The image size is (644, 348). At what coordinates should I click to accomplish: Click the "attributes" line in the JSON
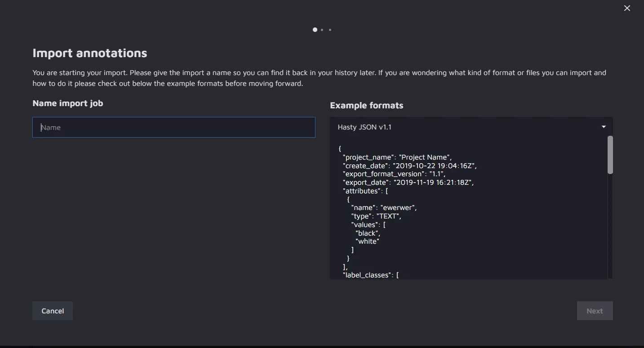365,191
